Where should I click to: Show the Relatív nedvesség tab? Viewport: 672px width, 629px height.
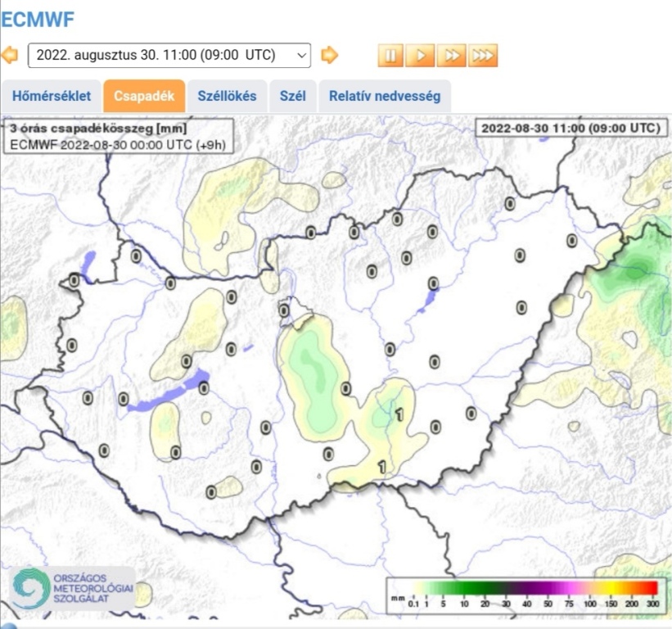pos(384,96)
